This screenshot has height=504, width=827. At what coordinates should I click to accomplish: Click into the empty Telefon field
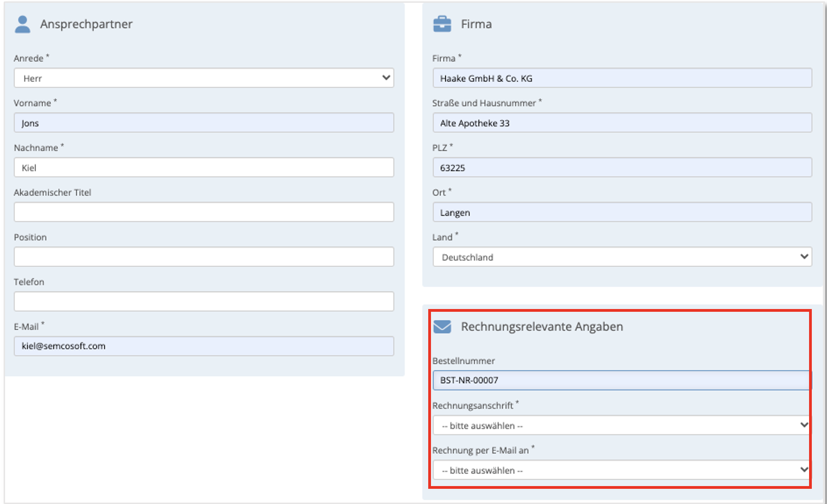tap(204, 301)
